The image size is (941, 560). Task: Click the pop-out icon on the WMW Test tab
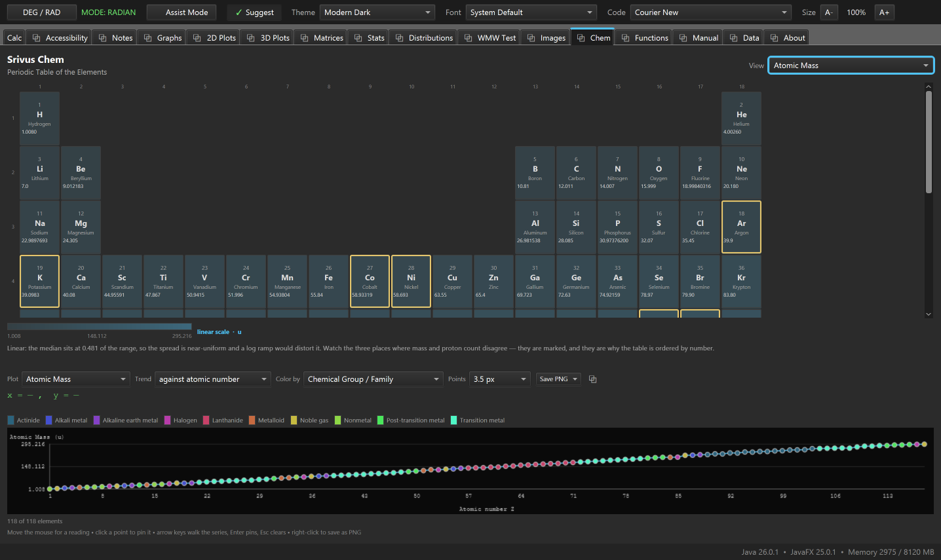tap(469, 38)
